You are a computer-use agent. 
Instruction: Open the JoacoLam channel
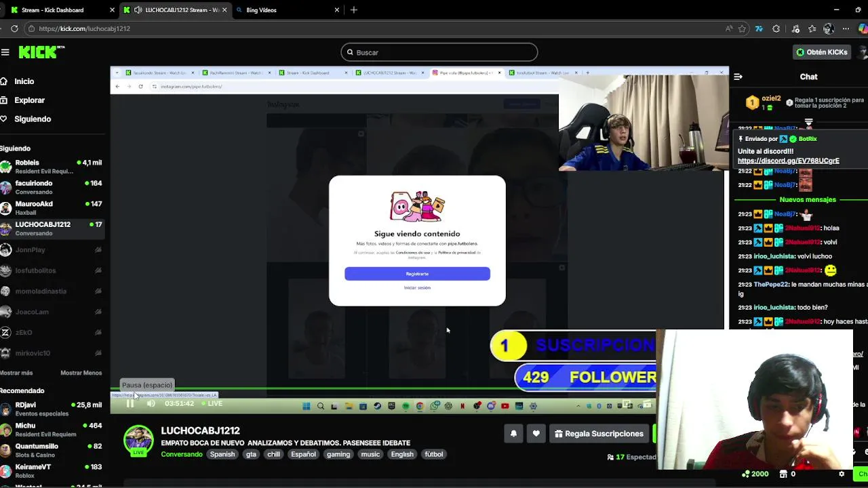coord(52,312)
